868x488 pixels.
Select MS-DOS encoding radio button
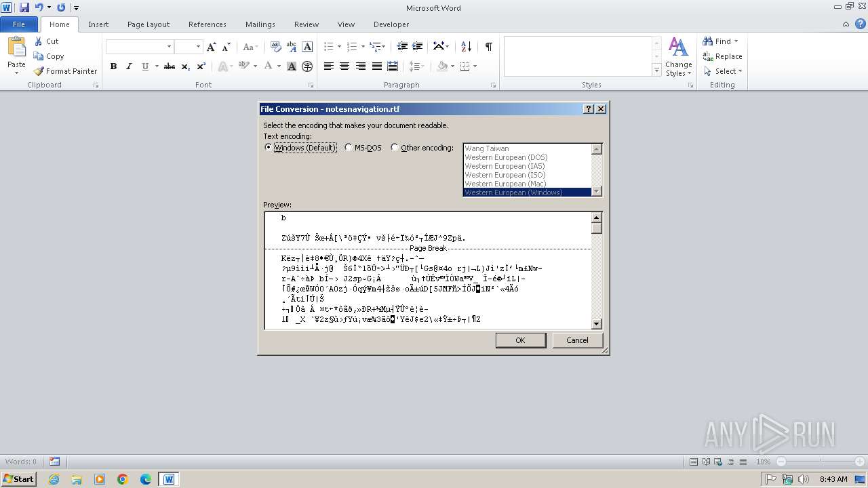pyautogui.click(x=348, y=147)
